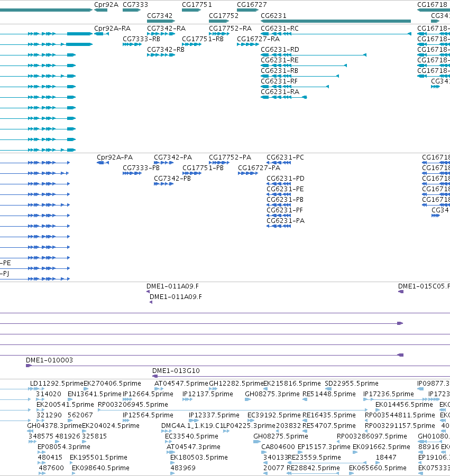The image size is (450, 476).
Task: Click the GH04378.3prime EST label
Action: pyautogui.click(x=54, y=426)
